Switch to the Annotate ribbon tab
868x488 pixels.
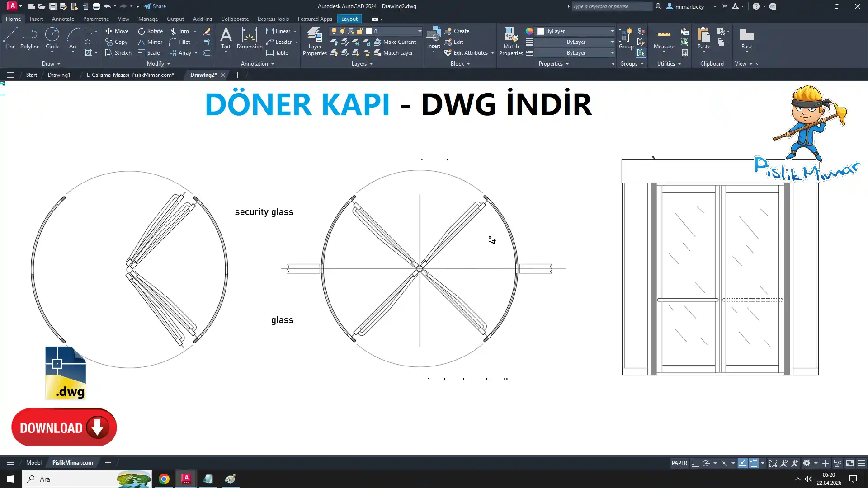click(63, 19)
